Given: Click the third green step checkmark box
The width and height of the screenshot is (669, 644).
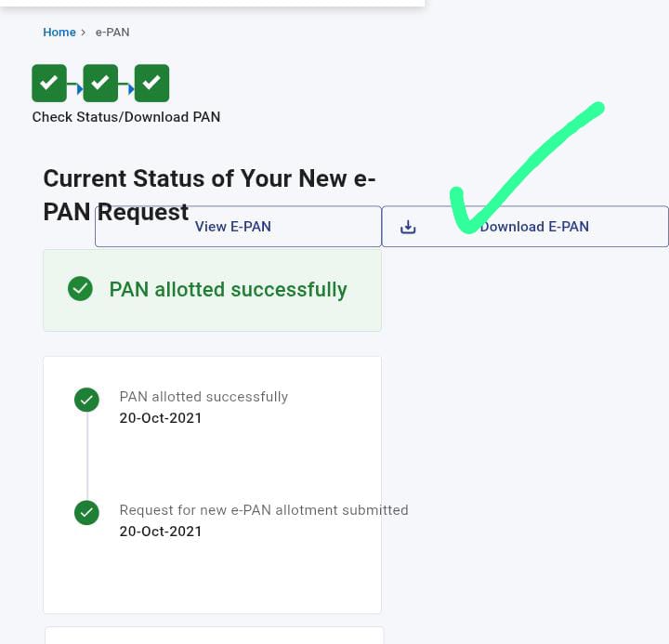Looking at the screenshot, I should [151, 84].
